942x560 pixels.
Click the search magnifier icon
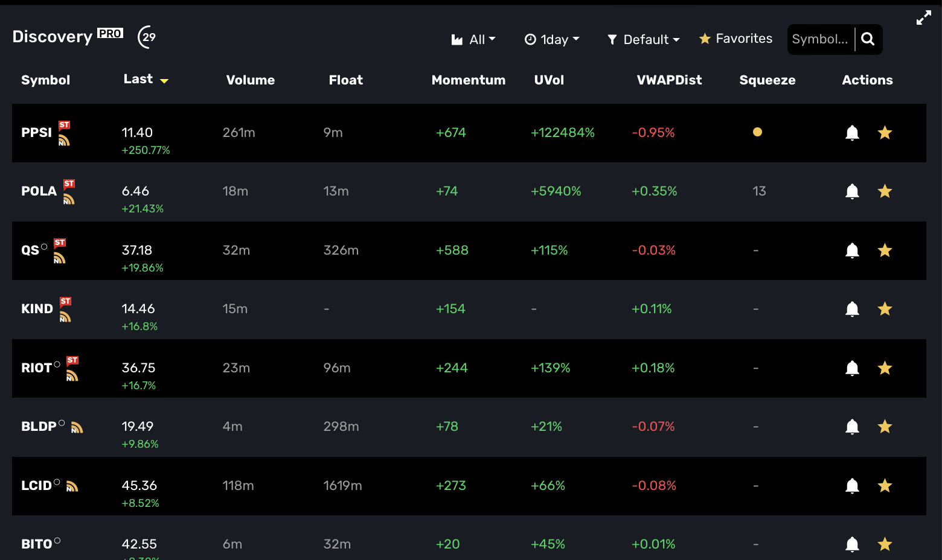click(868, 39)
